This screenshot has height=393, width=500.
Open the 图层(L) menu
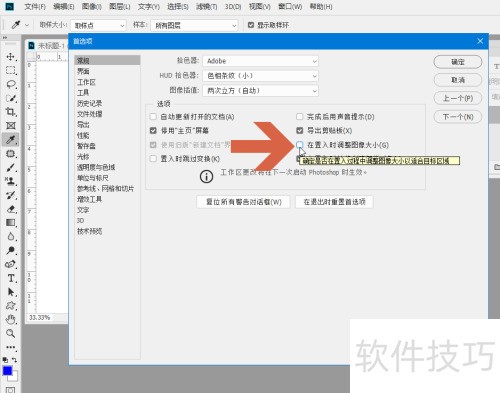[120, 7]
